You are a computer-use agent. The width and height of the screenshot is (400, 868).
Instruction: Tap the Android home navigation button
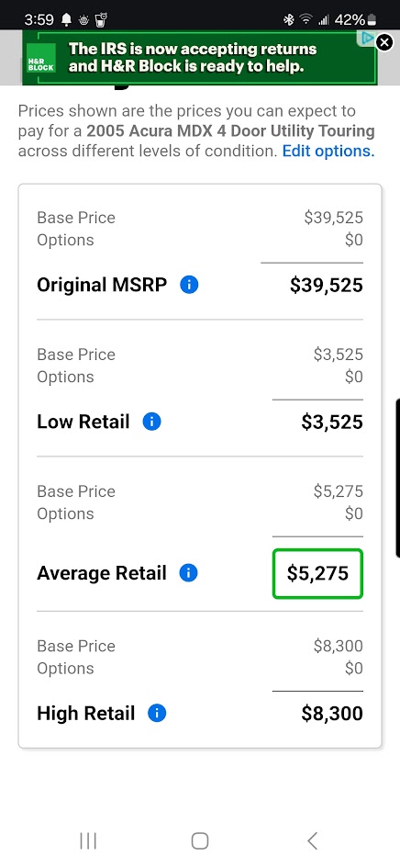[200, 840]
